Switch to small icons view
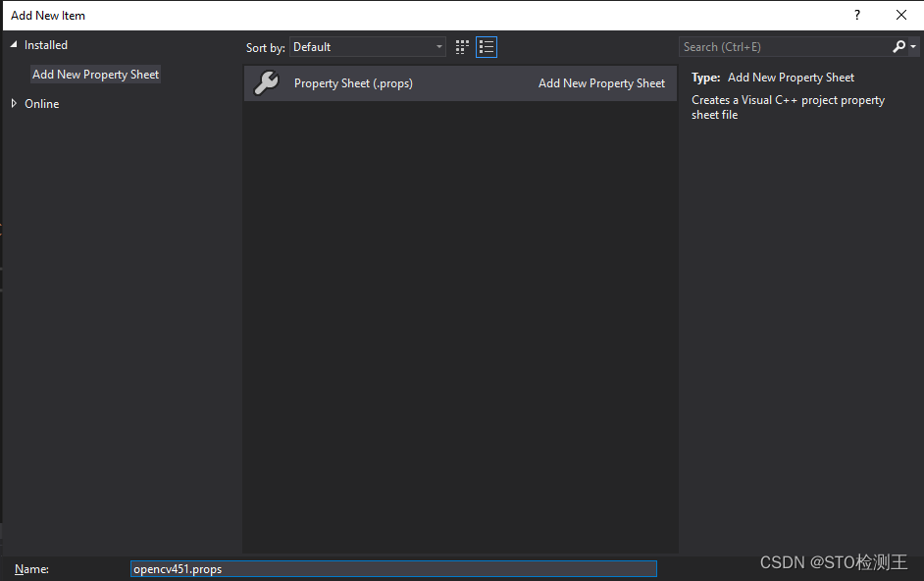Screen dimensions: 924x581 click(x=461, y=46)
